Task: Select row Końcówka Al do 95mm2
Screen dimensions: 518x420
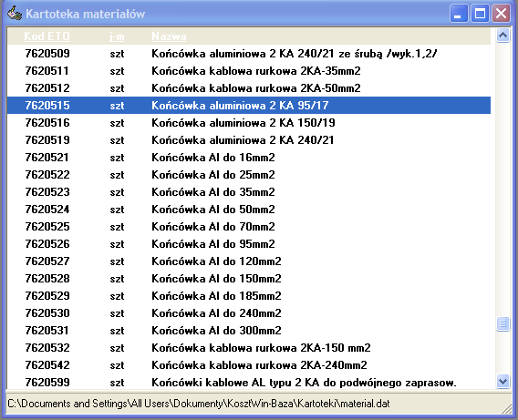Action: (249, 244)
